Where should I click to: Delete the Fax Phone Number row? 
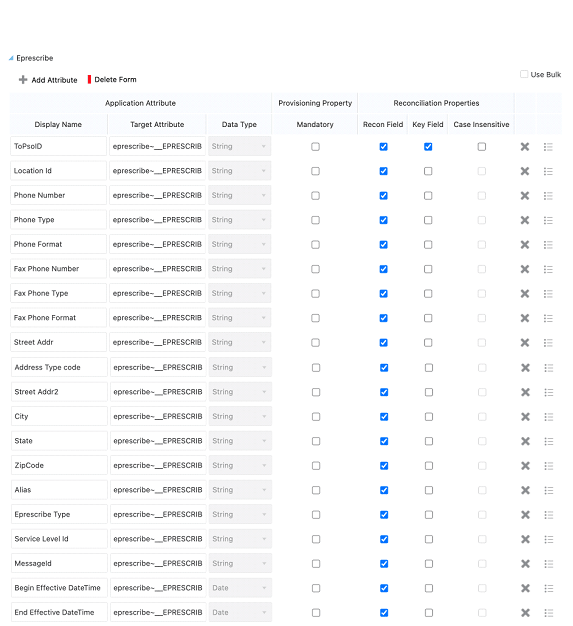point(525,269)
